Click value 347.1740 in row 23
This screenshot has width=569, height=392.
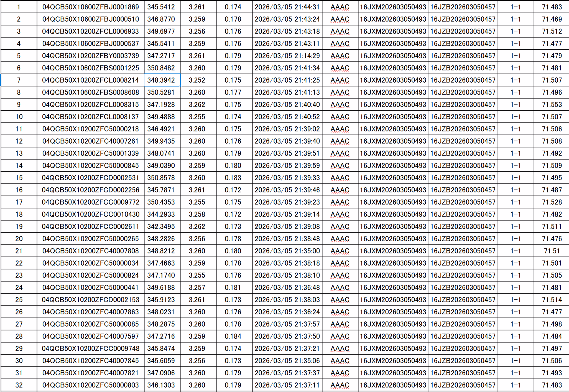(x=162, y=275)
